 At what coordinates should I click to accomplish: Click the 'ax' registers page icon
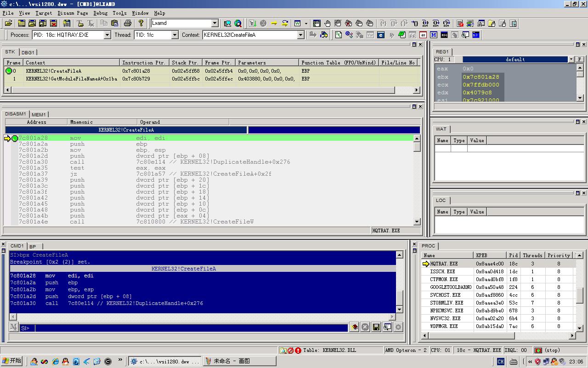[423, 34]
